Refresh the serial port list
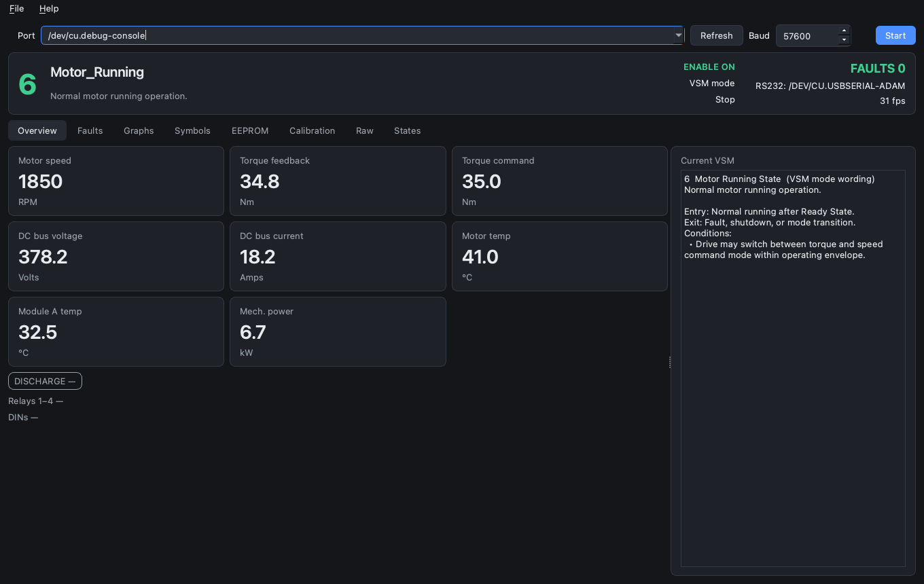The height and width of the screenshot is (584, 924). click(716, 35)
